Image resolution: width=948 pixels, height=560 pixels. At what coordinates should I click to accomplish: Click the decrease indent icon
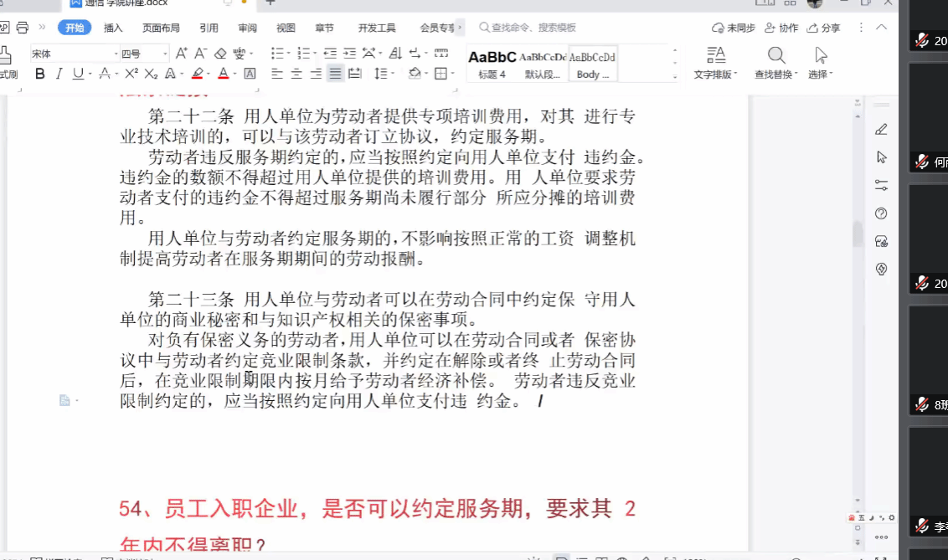(x=329, y=54)
